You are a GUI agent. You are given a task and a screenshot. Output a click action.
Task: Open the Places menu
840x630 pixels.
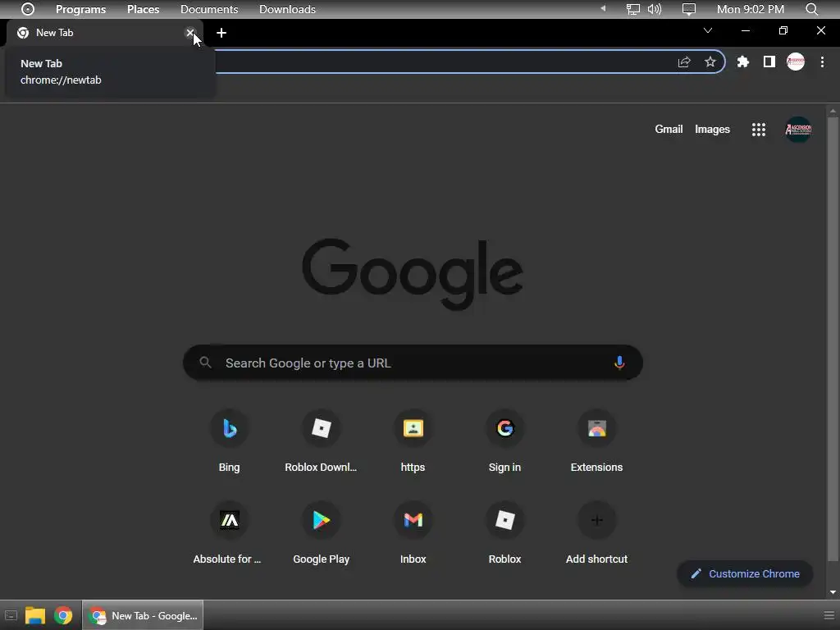pos(143,9)
